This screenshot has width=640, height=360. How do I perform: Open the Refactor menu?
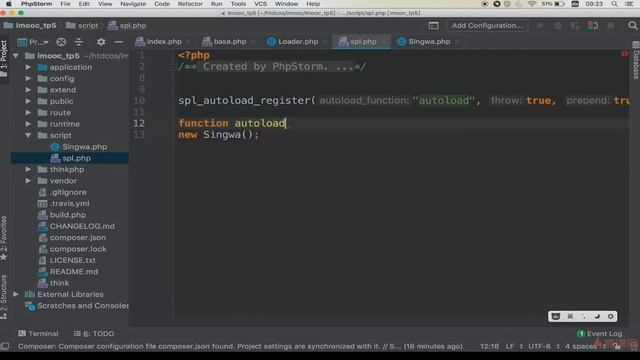pyautogui.click(x=190, y=4)
